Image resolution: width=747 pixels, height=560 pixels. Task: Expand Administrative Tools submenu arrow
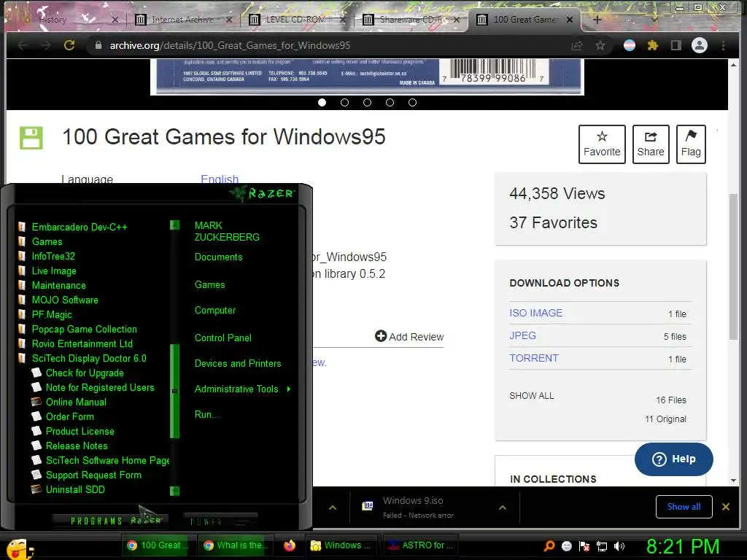(289, 389)
